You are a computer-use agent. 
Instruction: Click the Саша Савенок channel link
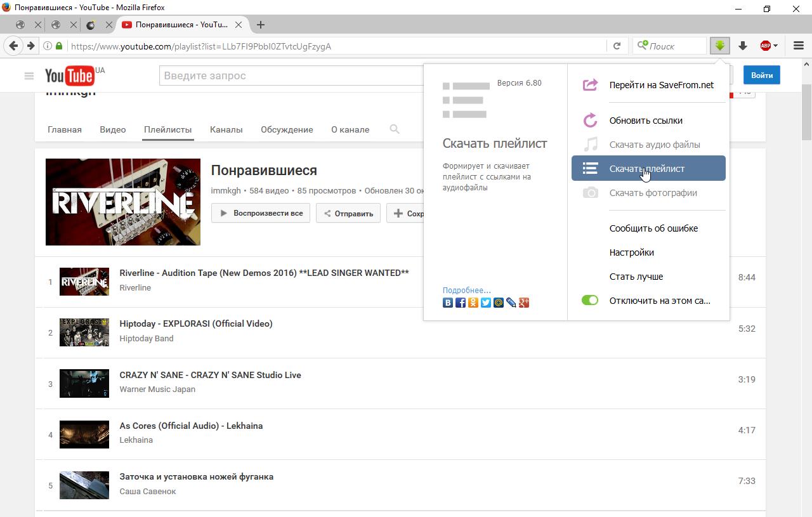point(148,492)
